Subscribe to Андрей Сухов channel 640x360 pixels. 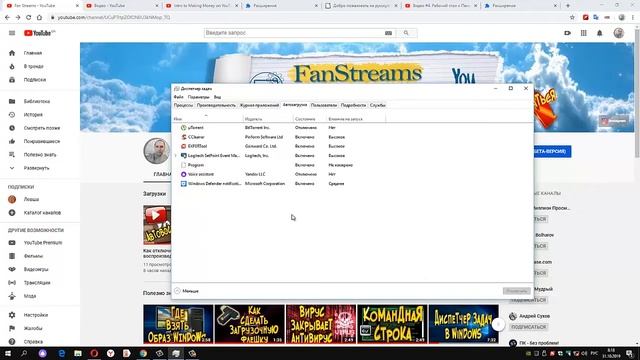[529, 327]
